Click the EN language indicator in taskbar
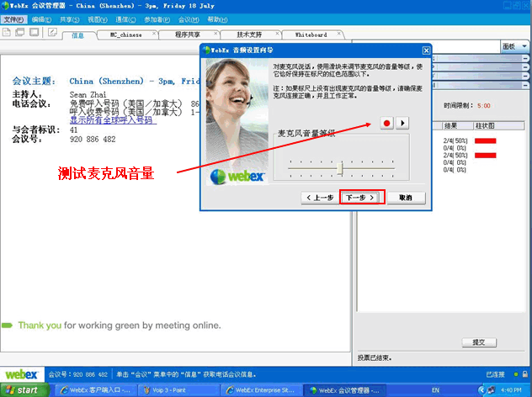 click(435, 390)
